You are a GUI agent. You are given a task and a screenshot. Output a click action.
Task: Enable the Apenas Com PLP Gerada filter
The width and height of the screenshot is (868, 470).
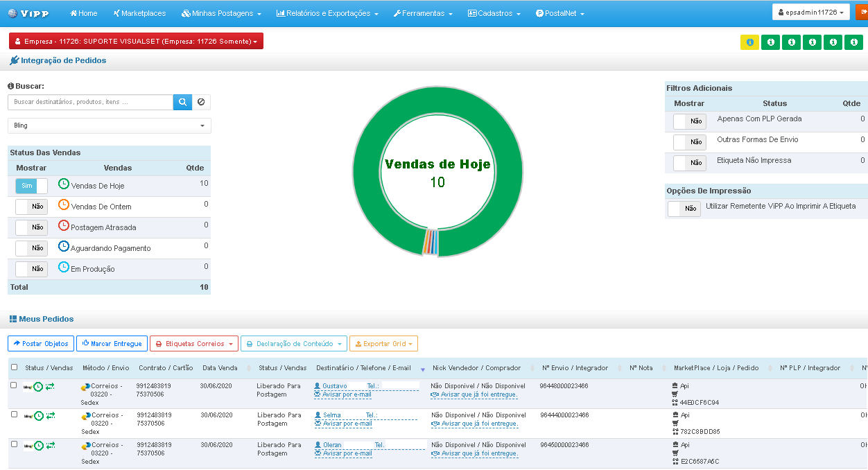click(690, 121)
